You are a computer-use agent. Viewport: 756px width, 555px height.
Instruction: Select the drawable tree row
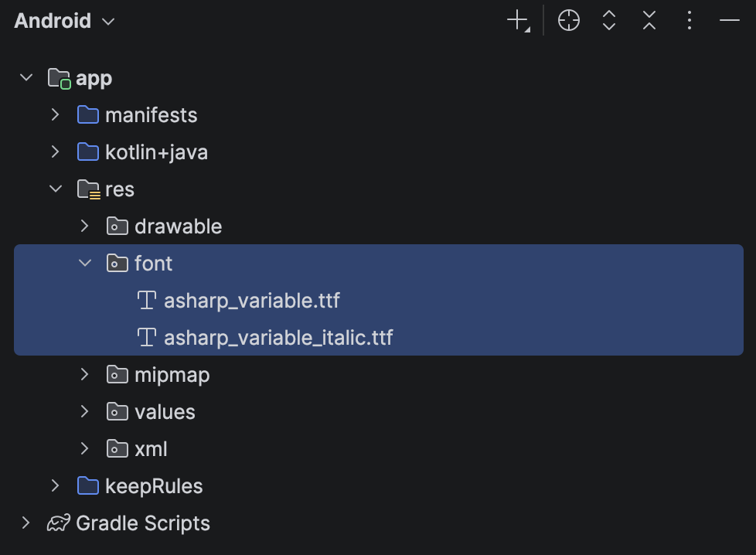(379, 226)
